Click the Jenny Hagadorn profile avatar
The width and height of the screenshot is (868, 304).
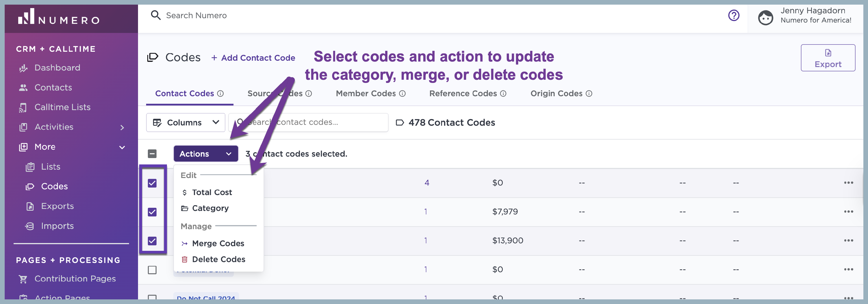point(765,18)
